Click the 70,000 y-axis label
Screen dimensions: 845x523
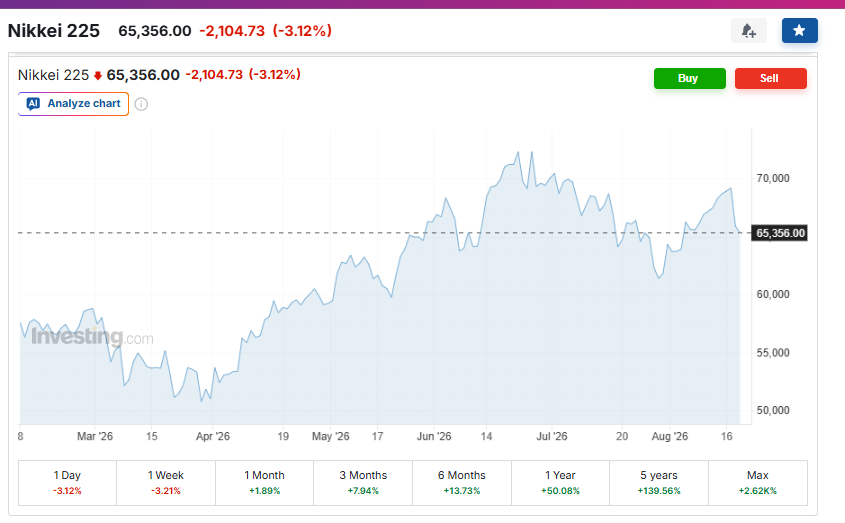(773, 178)
